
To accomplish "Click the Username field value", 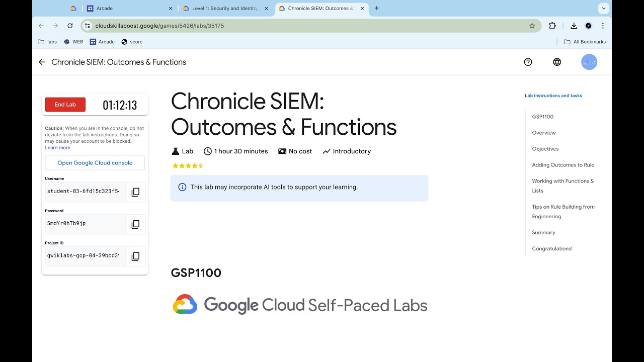I will (x=85, y=192).
